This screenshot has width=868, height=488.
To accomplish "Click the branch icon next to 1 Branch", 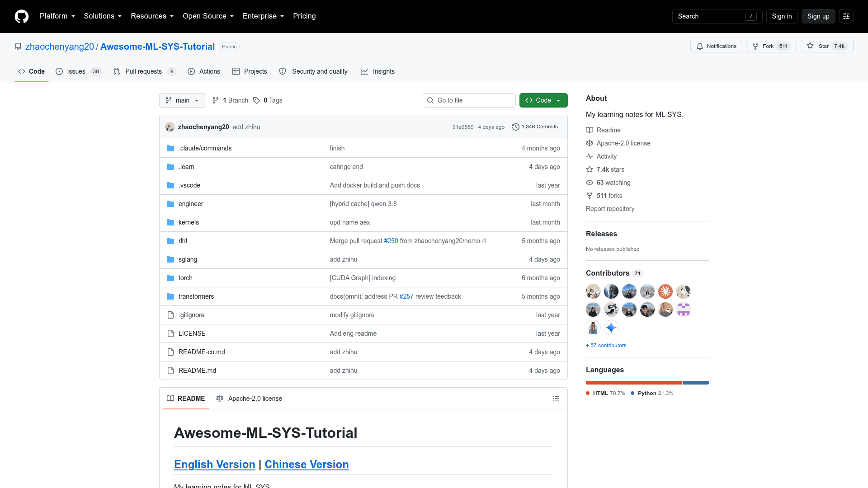I will click(216, 100).
